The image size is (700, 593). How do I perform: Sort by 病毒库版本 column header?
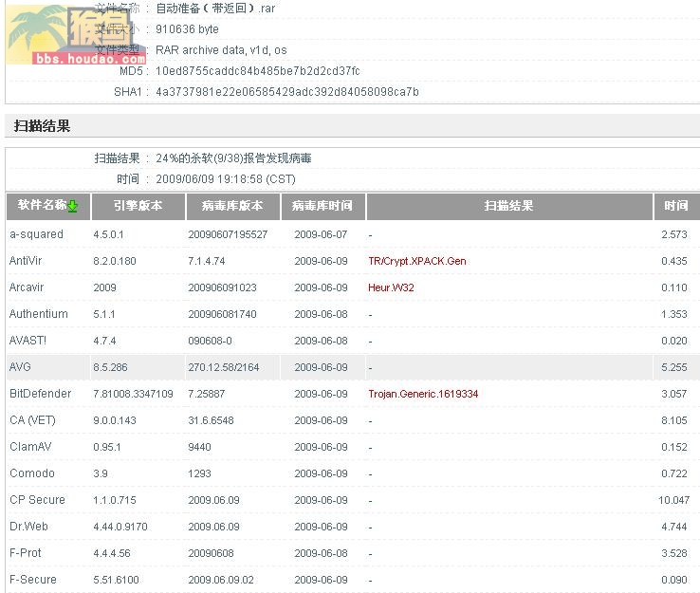[x=232, y=206]
